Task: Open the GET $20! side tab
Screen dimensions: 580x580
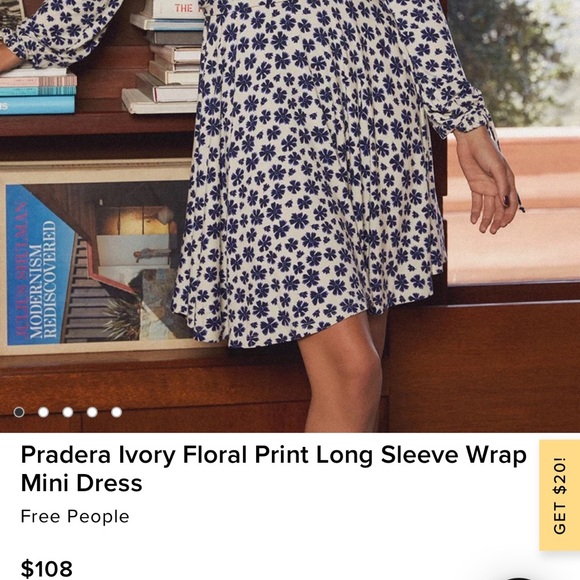Action: coord(559,495)
